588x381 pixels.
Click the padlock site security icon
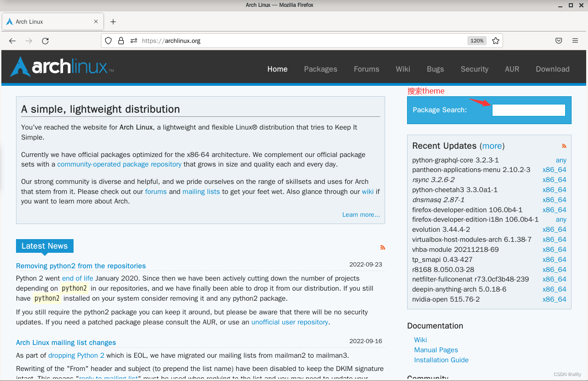(x=121, y=41)
